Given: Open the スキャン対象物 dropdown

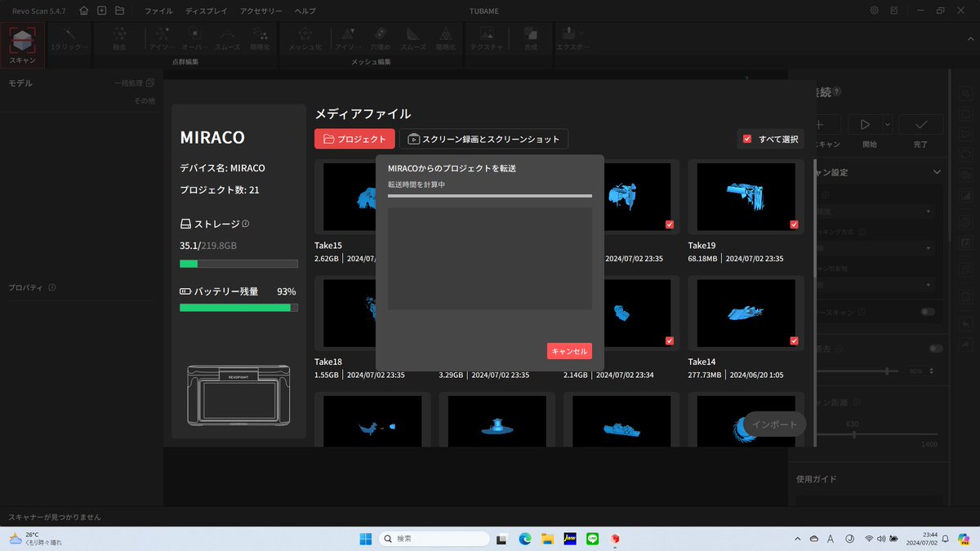Looking at the screenshot, I should (874, 284).
